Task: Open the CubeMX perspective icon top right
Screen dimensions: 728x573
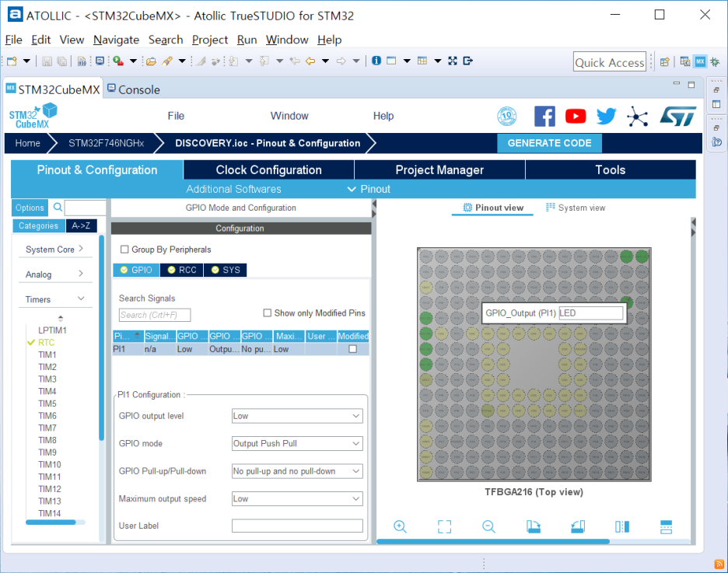Action: (700, 61)
